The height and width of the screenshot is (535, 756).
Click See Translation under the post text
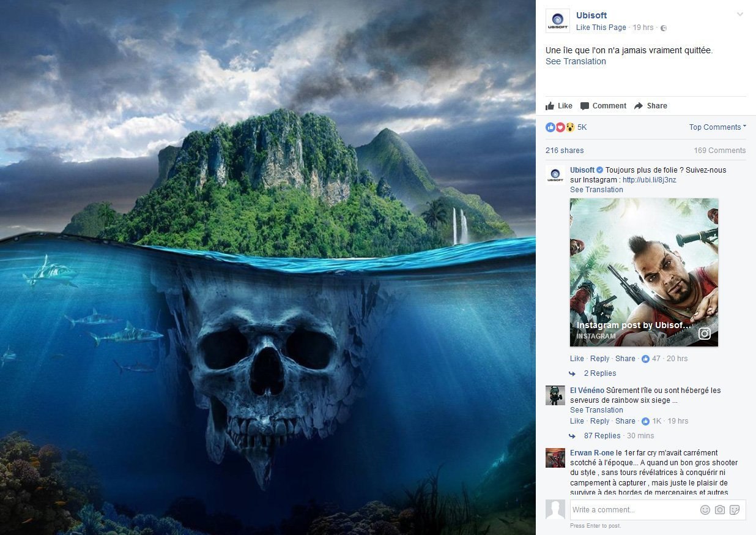point(576,61)
